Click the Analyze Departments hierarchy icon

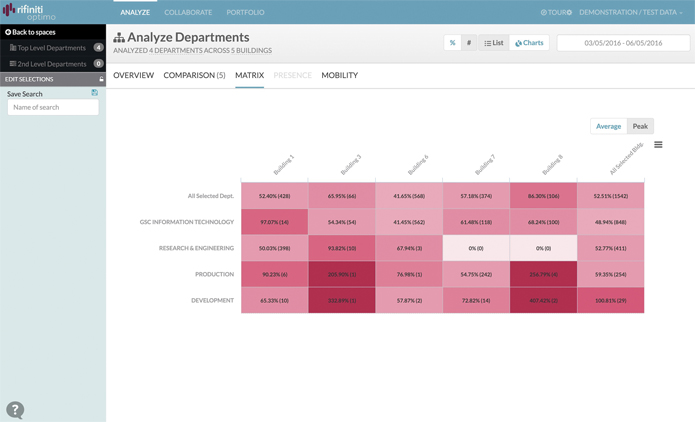[x=119, y=38]
